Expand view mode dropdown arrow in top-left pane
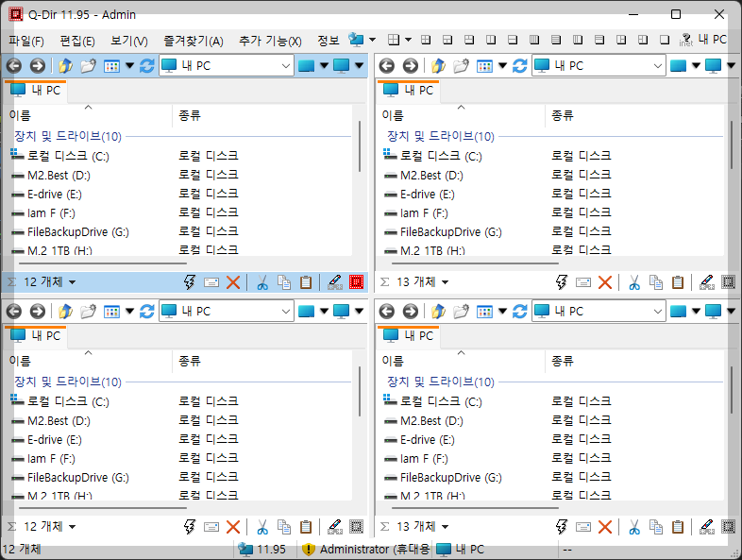The width and height of the screenshot is (742, 560). tap(129, 65)
